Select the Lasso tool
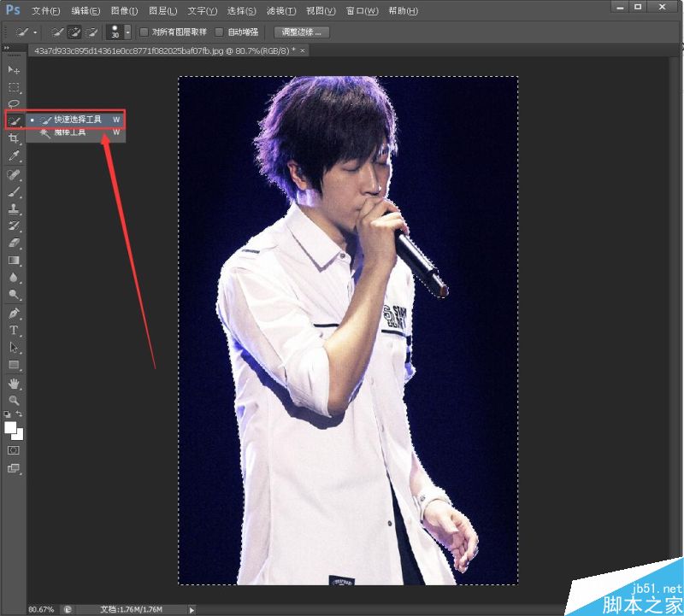This screenshot has width=684, height=616. 14,103
